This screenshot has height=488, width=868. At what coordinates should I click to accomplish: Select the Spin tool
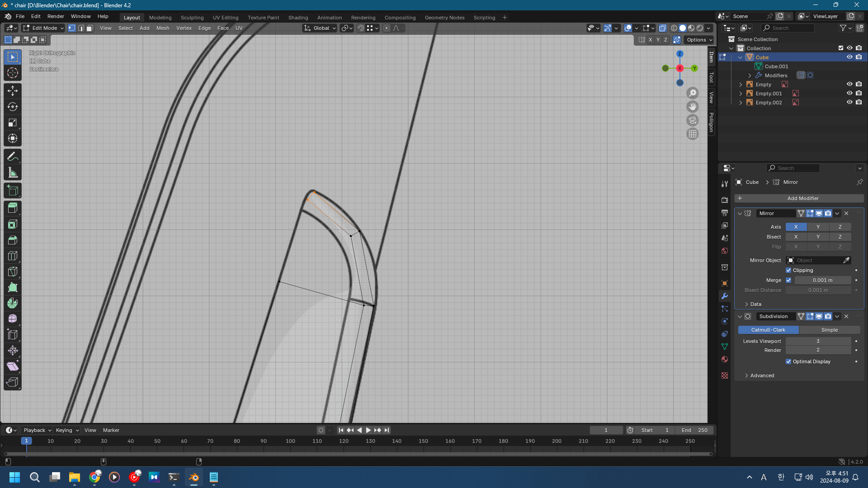[x=13, y=303]
